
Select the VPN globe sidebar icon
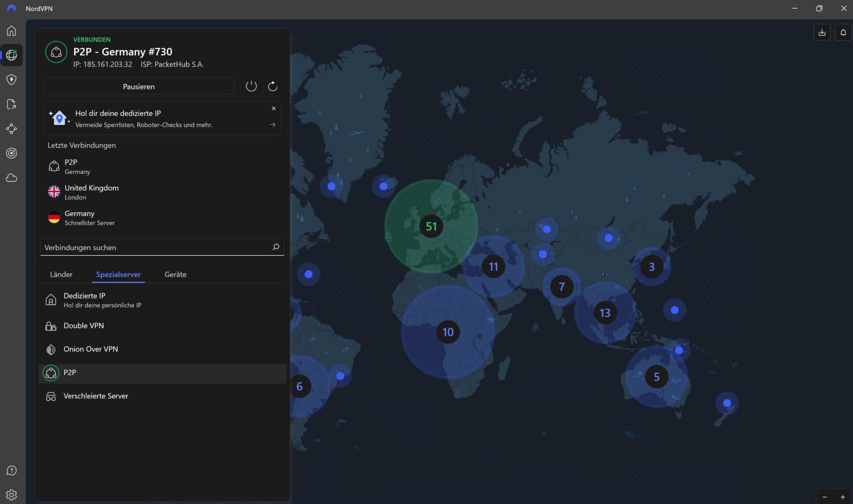click(12, 55)
